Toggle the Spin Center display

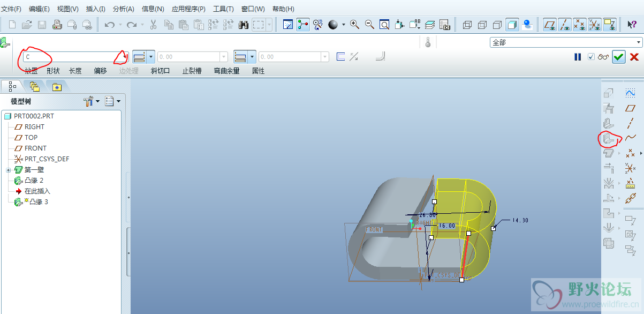303,24
